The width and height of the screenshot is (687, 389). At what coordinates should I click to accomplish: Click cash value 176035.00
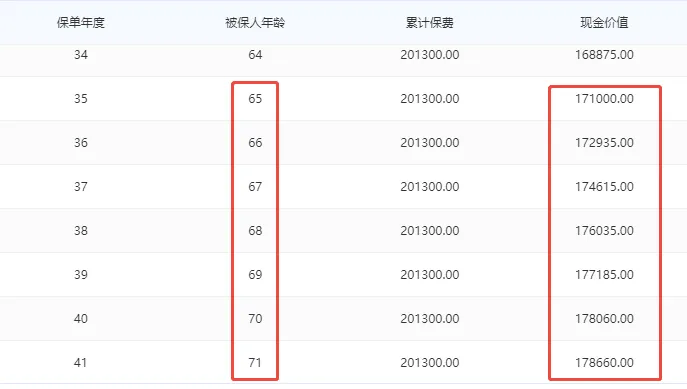604,231
